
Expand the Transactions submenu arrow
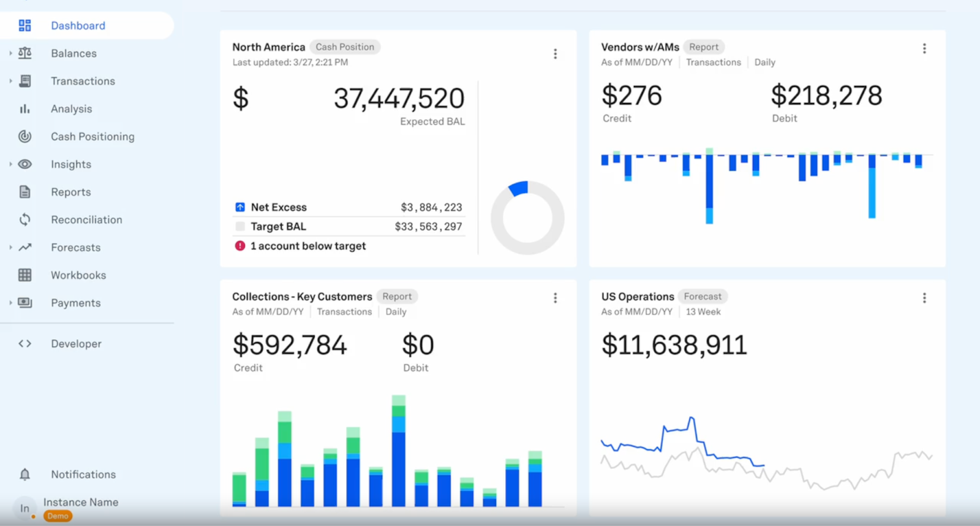click(x=10, y=81)
